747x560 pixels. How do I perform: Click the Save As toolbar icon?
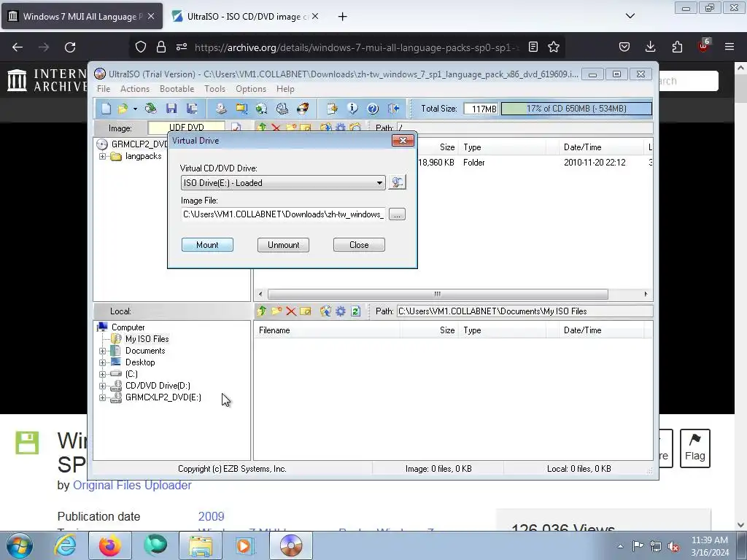(x=192, y=109)
